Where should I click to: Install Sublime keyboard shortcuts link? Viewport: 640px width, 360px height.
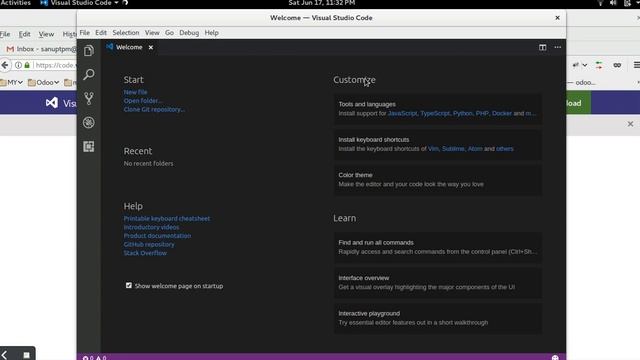(x=453, y=149)
